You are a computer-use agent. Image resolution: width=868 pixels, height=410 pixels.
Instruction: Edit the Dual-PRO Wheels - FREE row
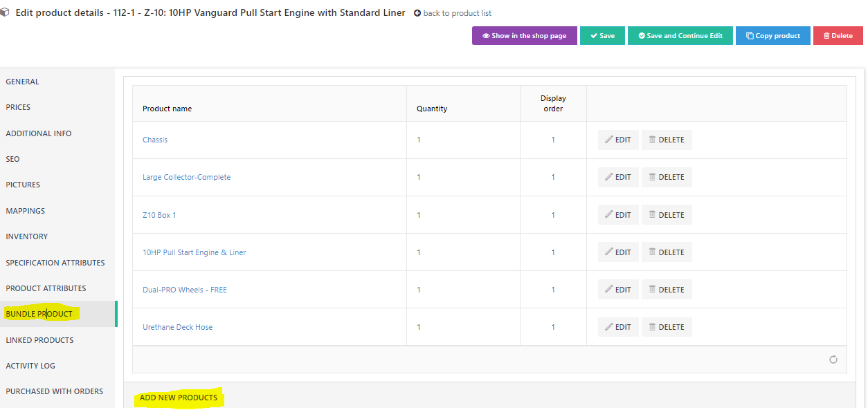618,290
